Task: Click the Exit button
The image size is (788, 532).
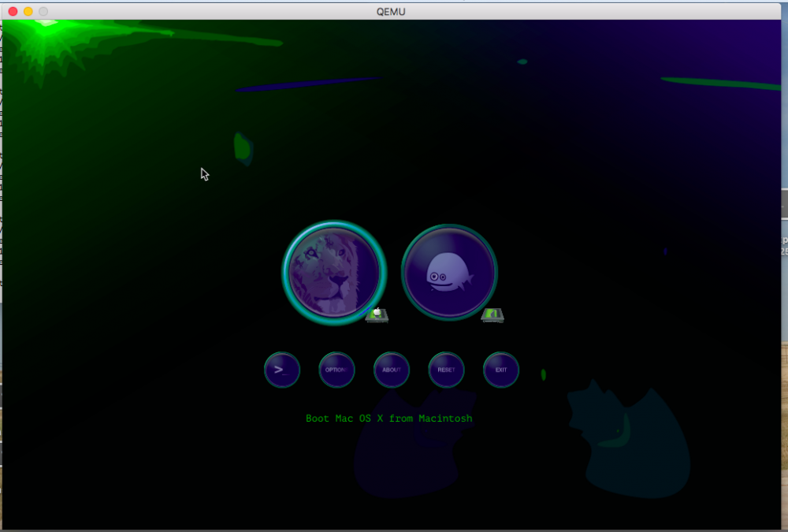Action: (501, 370)
